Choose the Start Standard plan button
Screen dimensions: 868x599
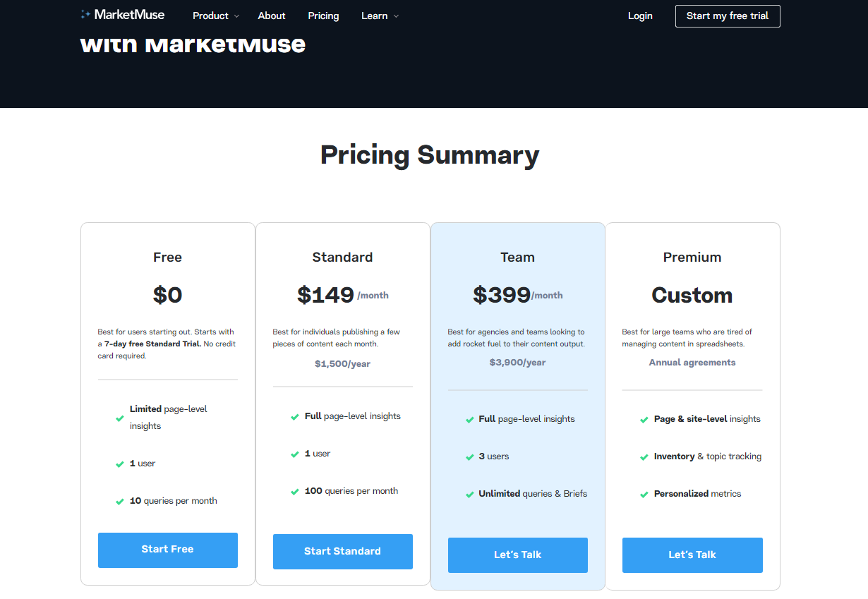pyautogui.click(x=343, y=551)
